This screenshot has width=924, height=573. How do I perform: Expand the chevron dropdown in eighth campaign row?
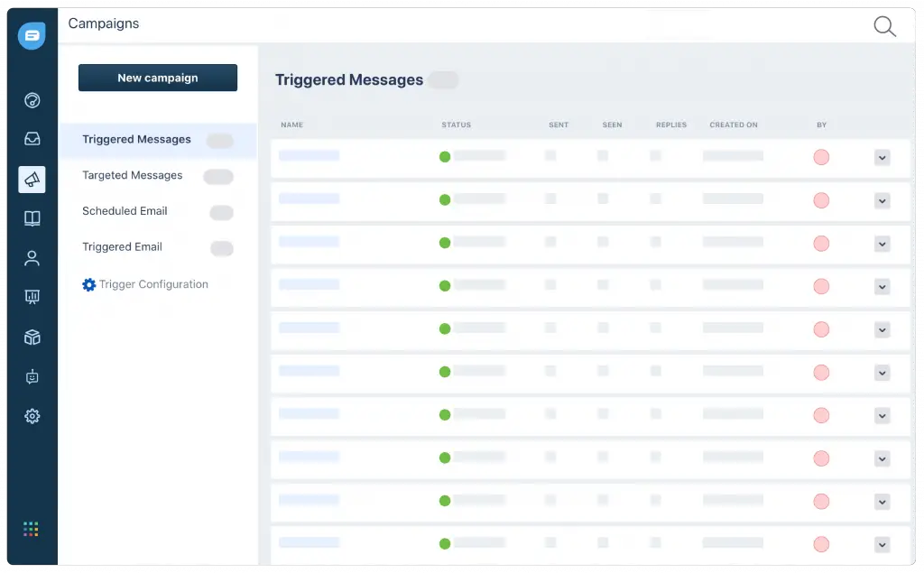pos(882,459)
